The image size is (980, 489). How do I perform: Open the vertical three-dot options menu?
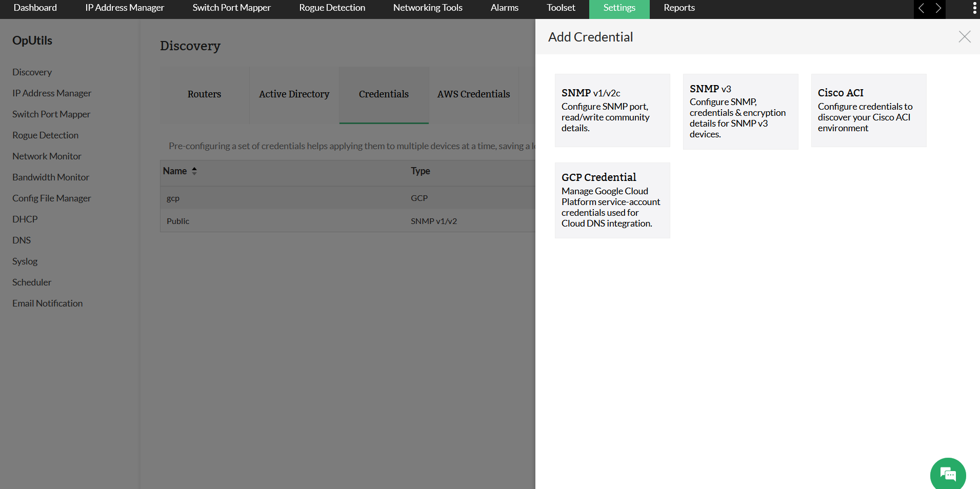974,8
